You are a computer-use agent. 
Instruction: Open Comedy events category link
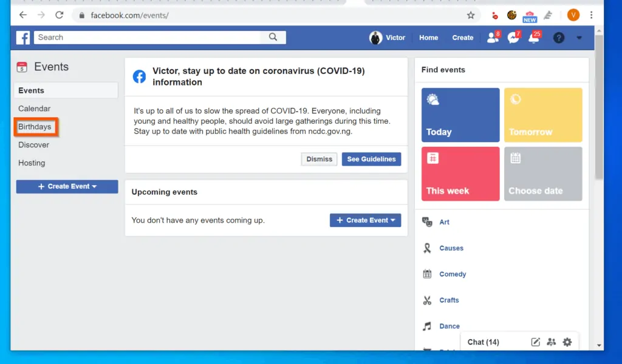tap(453, 274)
